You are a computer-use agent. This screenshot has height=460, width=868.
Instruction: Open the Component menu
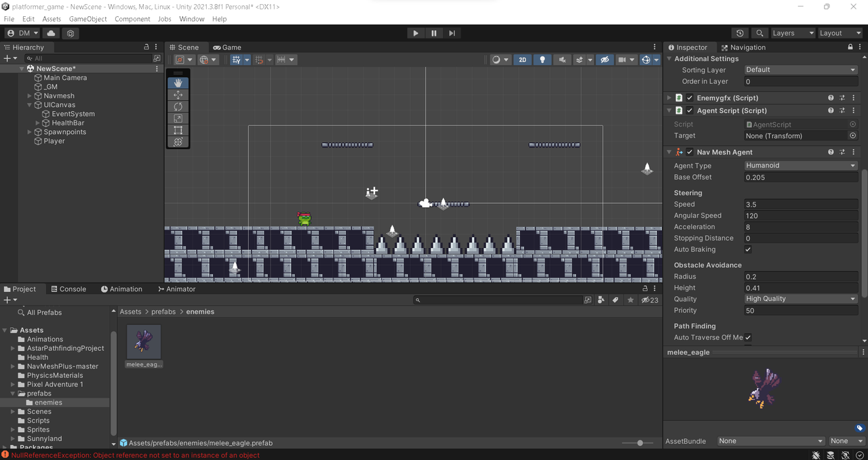pos(132,19)
